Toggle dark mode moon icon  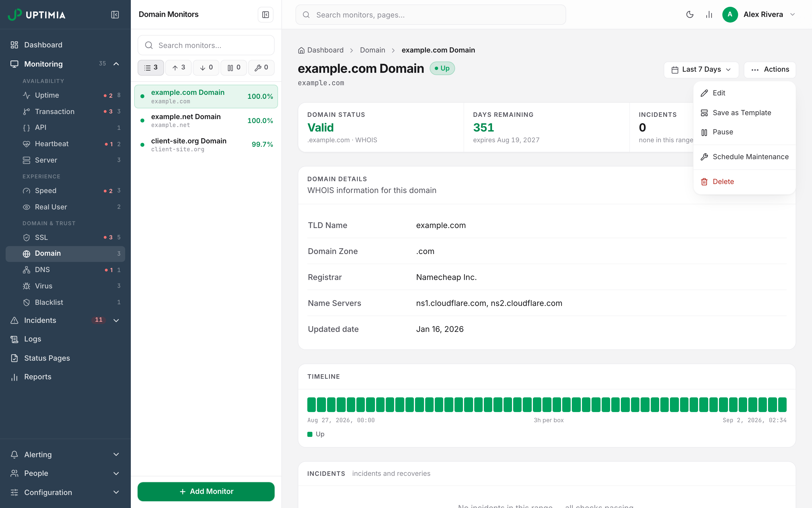[690, 14]
